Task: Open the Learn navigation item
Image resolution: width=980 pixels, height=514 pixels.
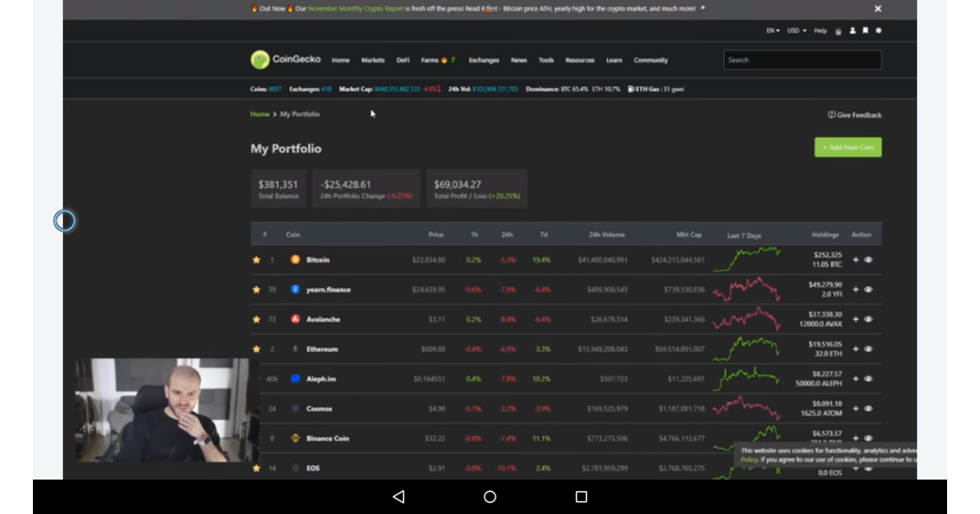Action: coord(614,60)
